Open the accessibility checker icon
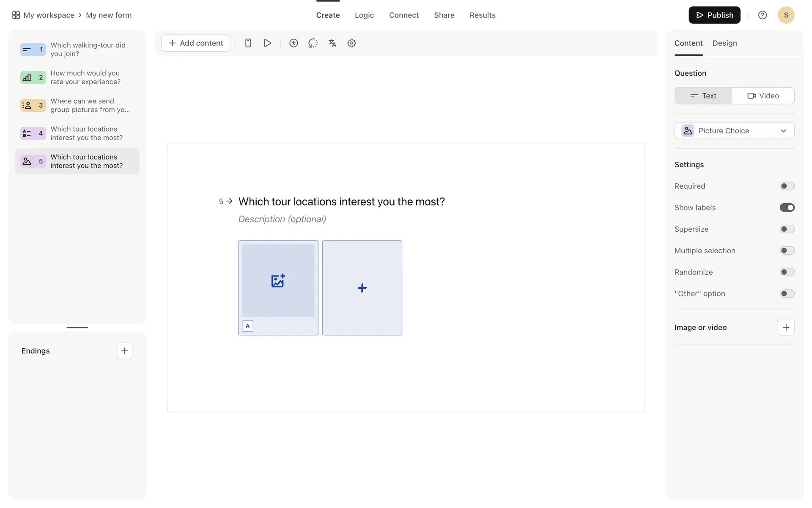 [x=294, y=43]
